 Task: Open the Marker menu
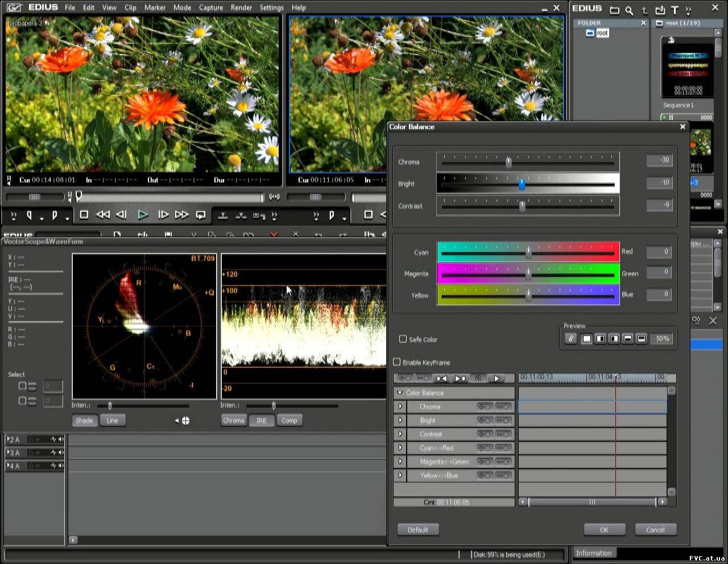click(x=155, y=7)
